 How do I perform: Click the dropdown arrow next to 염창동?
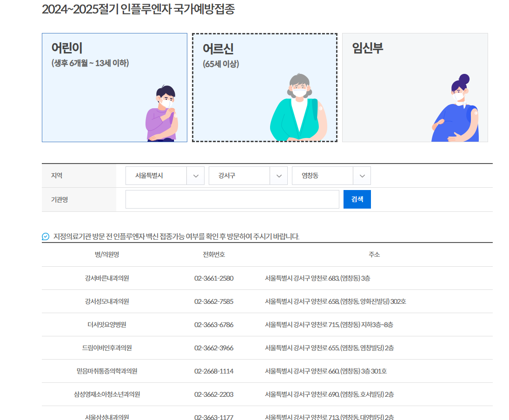pyautogui.click(x=362, y=176)
